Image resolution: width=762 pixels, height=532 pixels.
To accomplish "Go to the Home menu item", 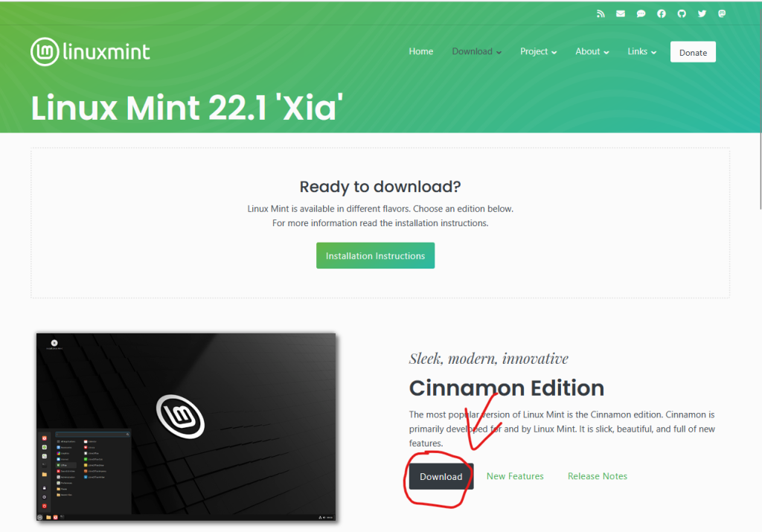I will pyautogui.click(x=421, y=51).
